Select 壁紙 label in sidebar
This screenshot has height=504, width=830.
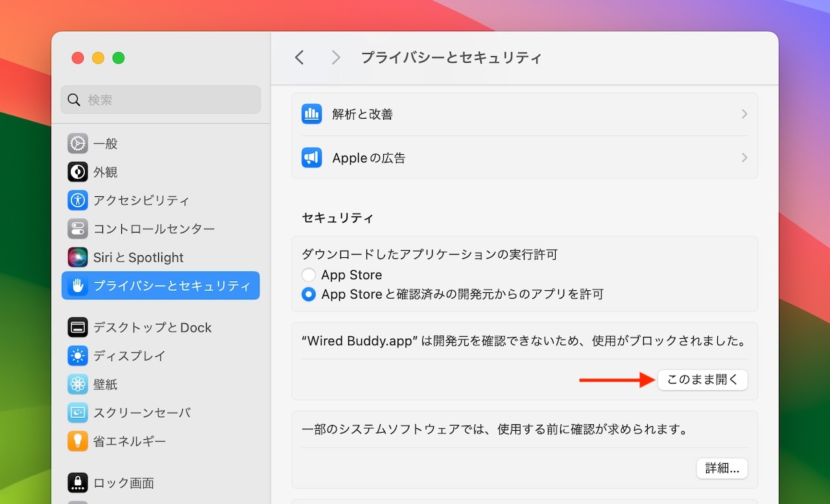(106, 385)
